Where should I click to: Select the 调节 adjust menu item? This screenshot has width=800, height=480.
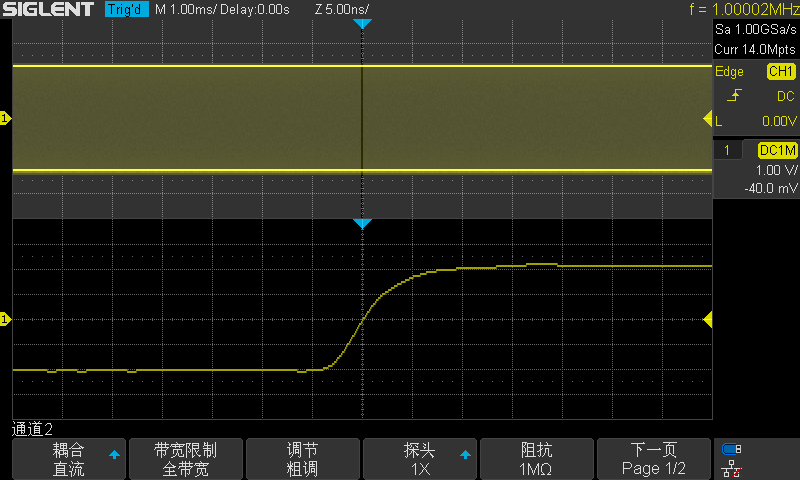[302, 459]
